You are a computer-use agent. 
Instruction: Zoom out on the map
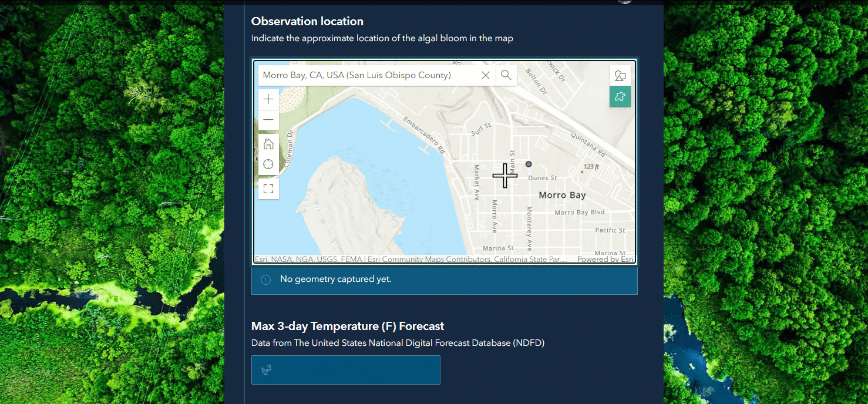pyautogui.click(x=268, y=120)
